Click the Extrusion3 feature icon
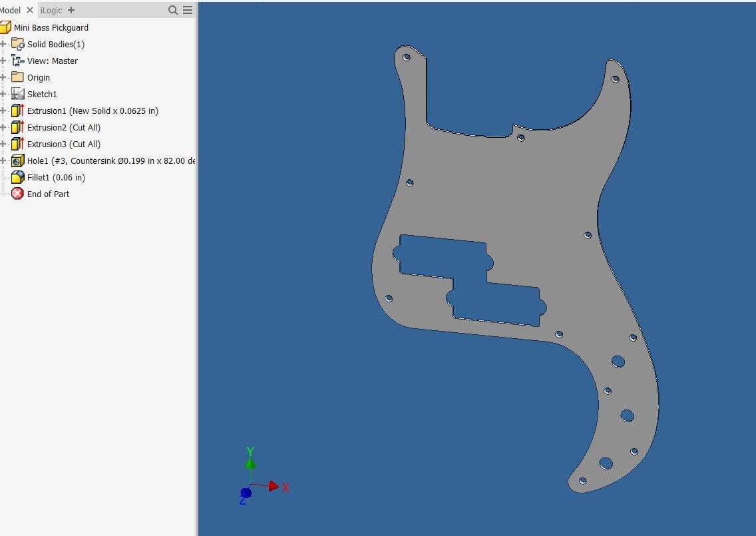This screenshot has height=536, width=756. [17, 144]
